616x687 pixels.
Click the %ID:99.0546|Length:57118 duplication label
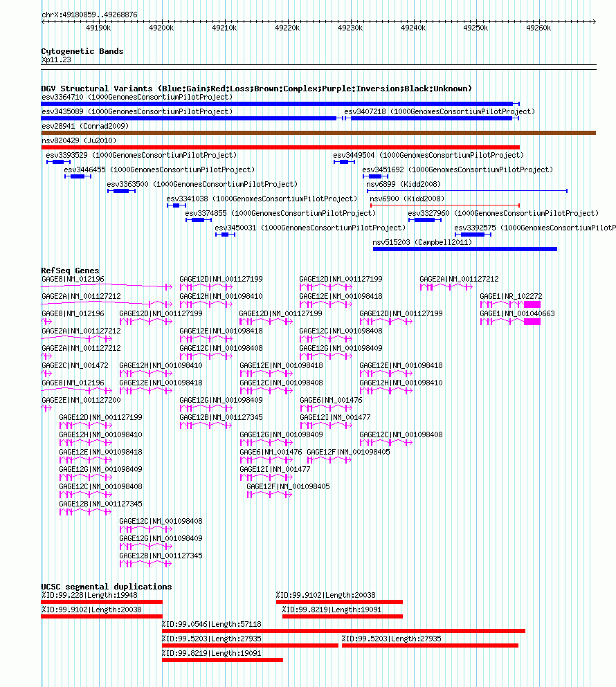click(x=211, y=624)
